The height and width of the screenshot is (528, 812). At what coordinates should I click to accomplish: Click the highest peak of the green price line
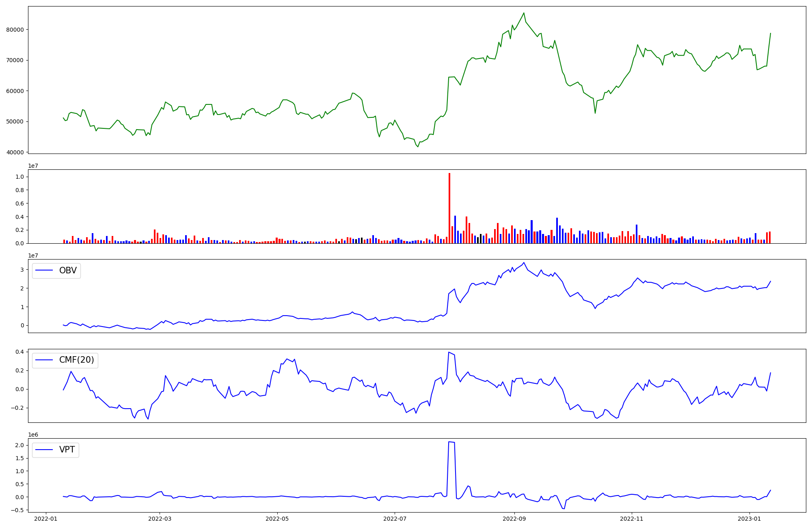(x=524, y=13)
